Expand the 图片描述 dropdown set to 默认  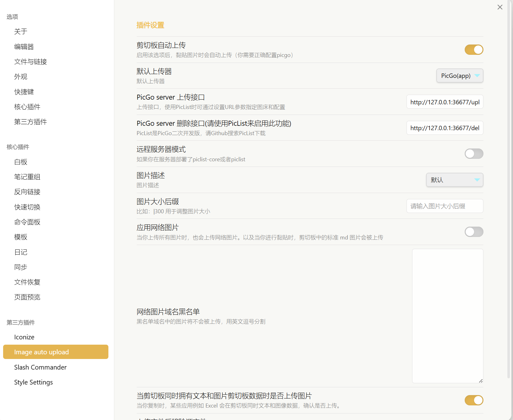454,180
